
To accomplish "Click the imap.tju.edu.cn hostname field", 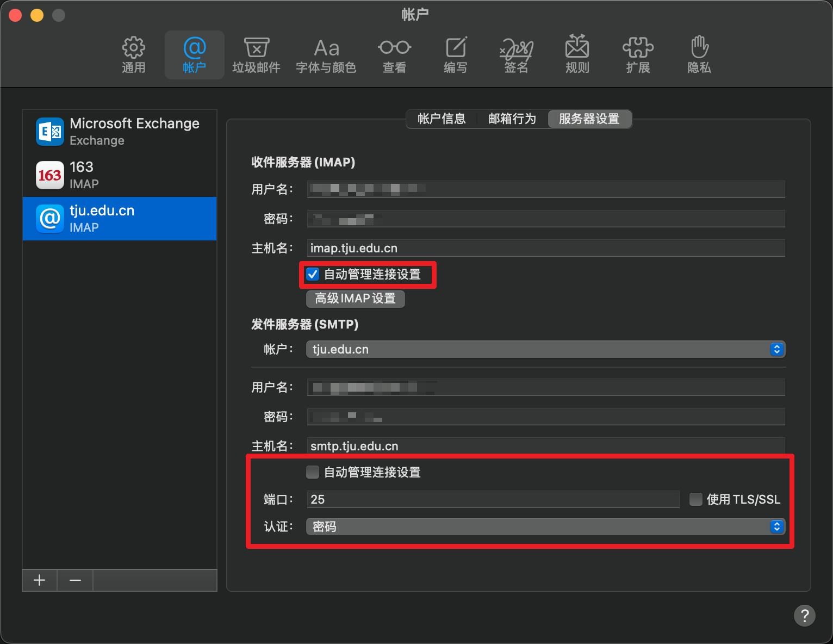I will pyautogui.click(x=546, y=248).
